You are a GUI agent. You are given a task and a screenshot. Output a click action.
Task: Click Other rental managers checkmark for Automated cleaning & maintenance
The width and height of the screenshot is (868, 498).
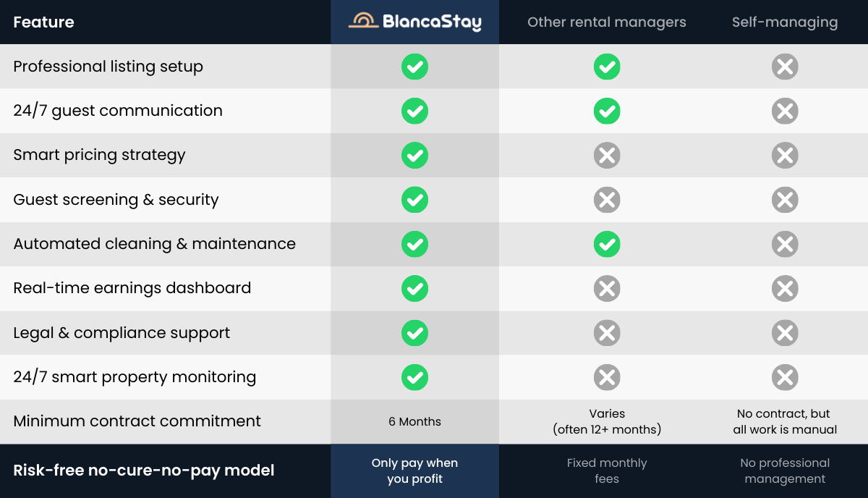point(607,245)
